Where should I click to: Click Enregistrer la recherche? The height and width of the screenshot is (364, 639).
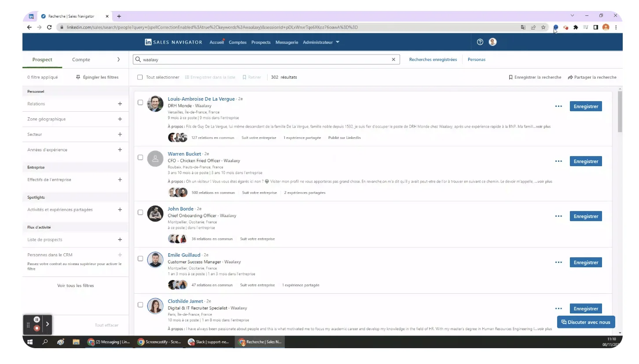pos(535,77)
